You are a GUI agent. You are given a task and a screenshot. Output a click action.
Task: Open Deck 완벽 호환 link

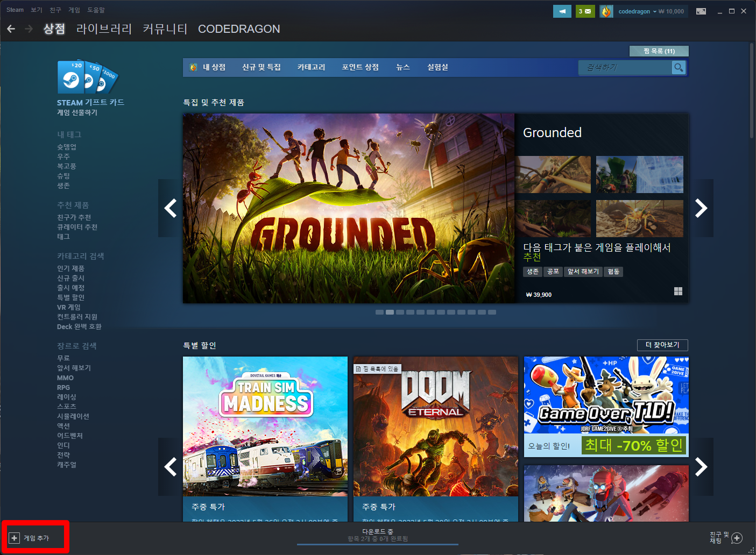[79, 326]
